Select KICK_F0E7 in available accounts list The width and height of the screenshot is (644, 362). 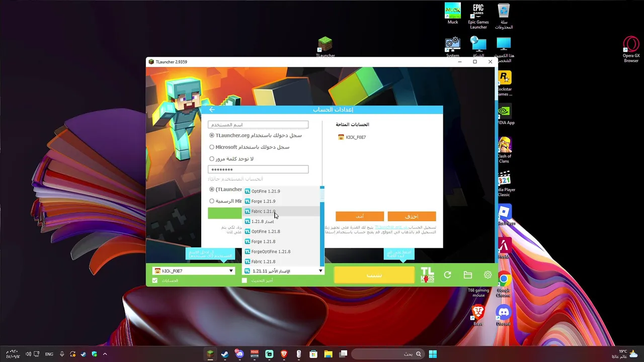[352, 137]
